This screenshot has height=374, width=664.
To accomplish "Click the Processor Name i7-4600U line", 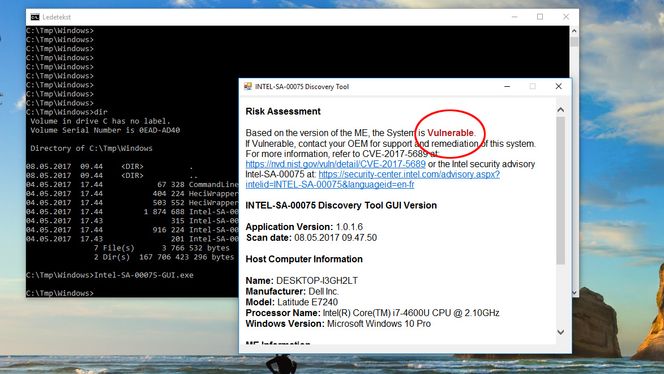I will pos(372,313).
